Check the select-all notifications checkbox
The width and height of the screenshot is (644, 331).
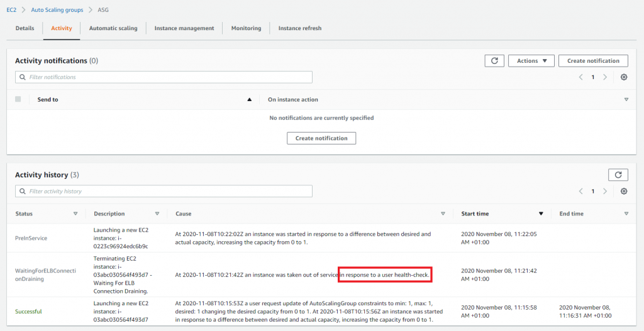point(18,99)
